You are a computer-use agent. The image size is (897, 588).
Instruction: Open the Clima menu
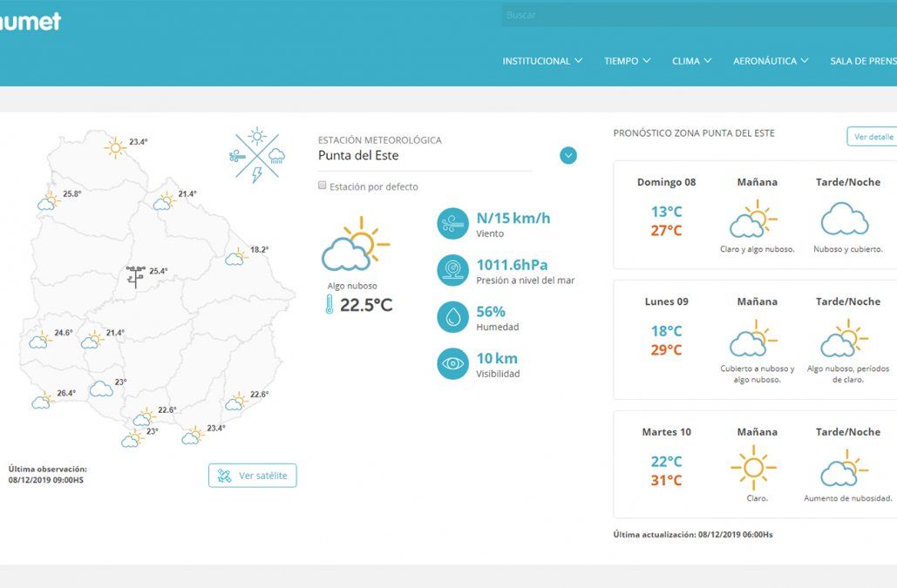(691, 61)
